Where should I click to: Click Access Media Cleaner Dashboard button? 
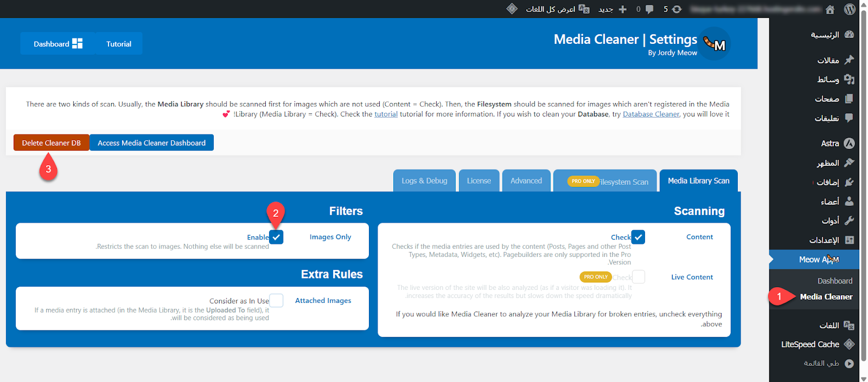(151, 143)
